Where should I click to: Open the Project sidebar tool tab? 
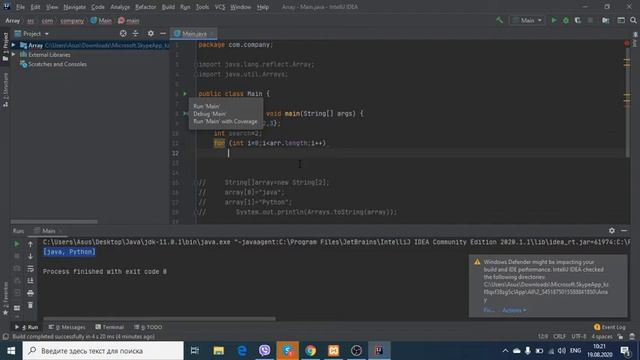click(x=5, y=46)
